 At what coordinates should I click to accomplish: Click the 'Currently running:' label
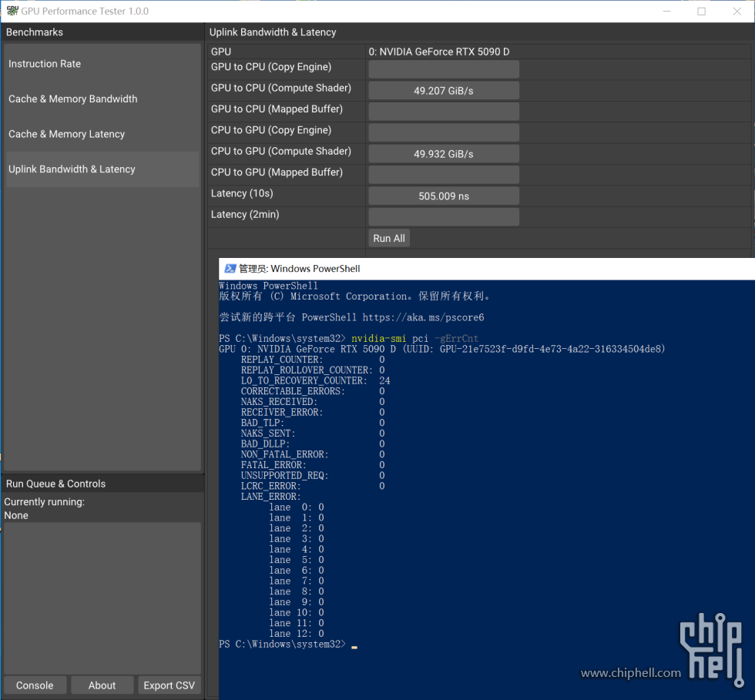point(45,501)
